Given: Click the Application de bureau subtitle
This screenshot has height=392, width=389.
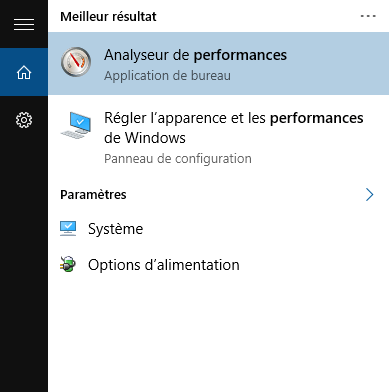Looking at the screenshot, I should coord(167,76).
